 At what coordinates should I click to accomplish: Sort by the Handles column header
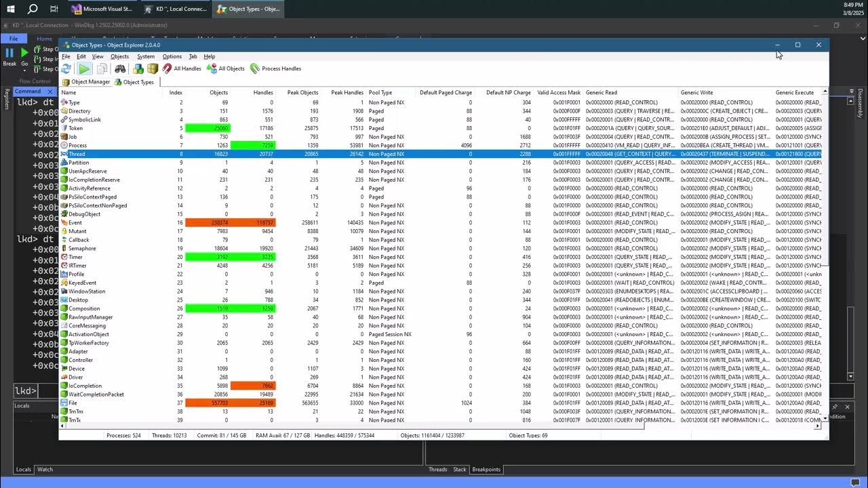pyautogui.click(x=263, y=92)
